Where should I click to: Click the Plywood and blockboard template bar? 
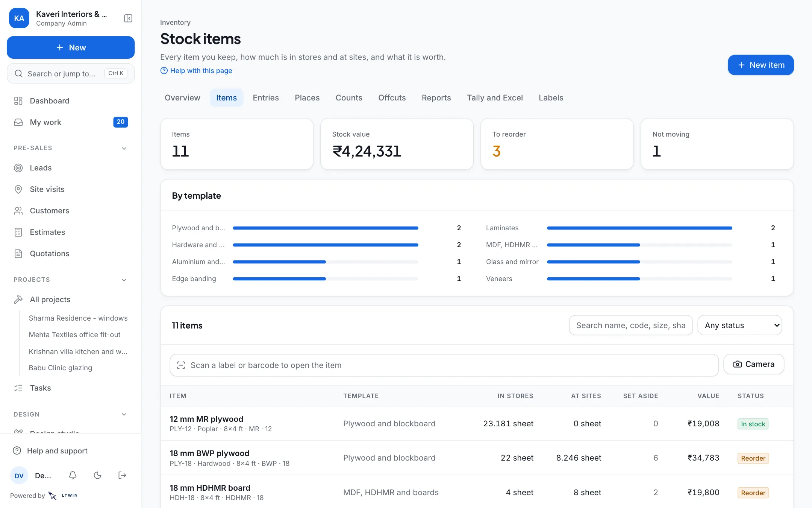tap(326, 228)
